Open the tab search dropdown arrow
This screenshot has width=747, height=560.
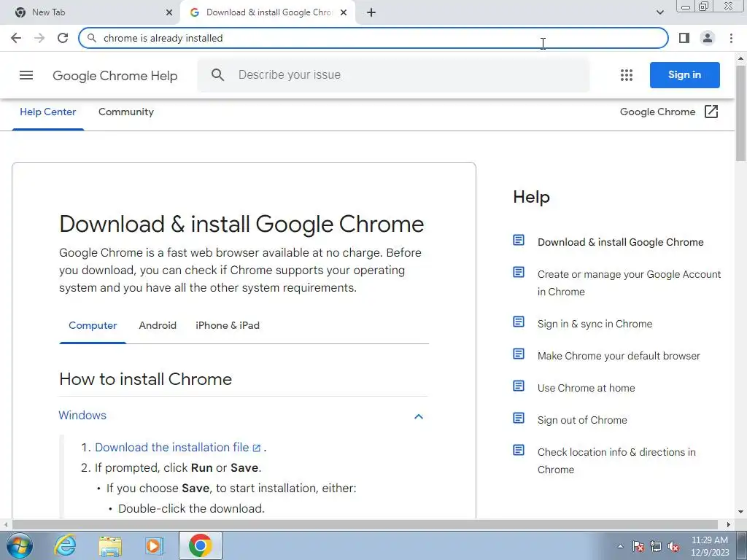tap(659, 12)
